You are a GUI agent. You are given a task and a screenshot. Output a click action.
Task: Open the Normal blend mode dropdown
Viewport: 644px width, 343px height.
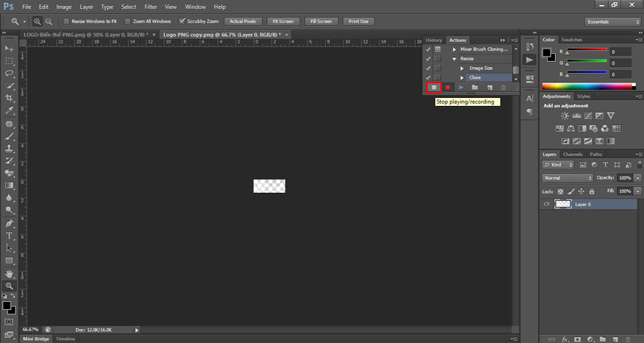pos(567,178)
